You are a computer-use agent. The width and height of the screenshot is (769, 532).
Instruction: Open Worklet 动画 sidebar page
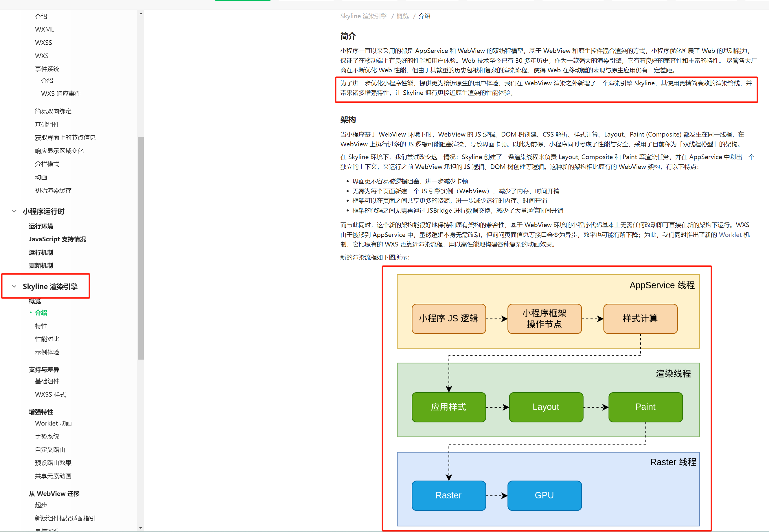[53, 423]
